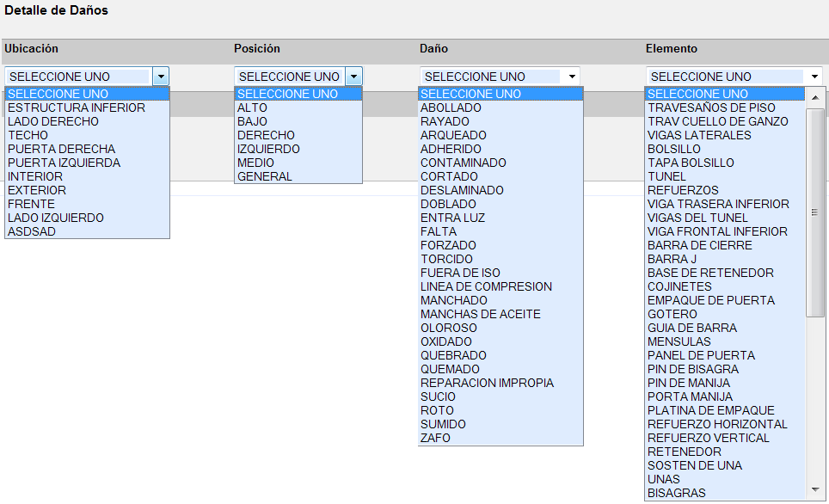This screenshot has width=829, height=504.
Task: Pick REPARACION IMPROPIA damage option
Action: (x=487, y=383)
